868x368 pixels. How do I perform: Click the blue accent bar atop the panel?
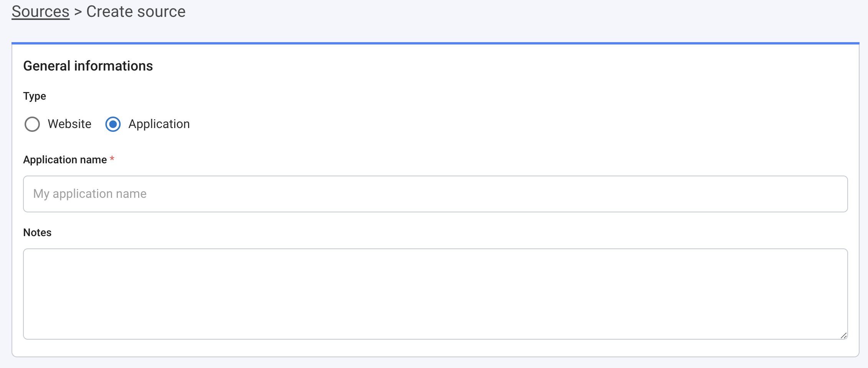point(435,43)
